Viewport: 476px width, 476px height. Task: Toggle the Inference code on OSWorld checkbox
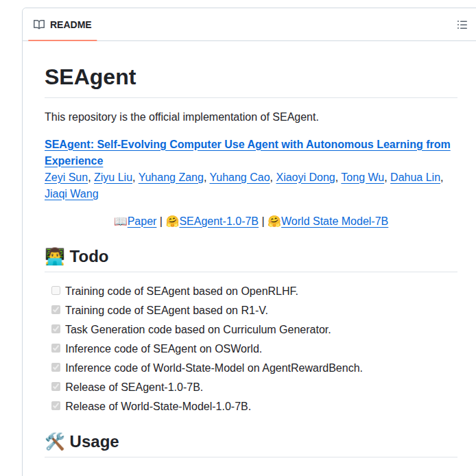point(56,348)
